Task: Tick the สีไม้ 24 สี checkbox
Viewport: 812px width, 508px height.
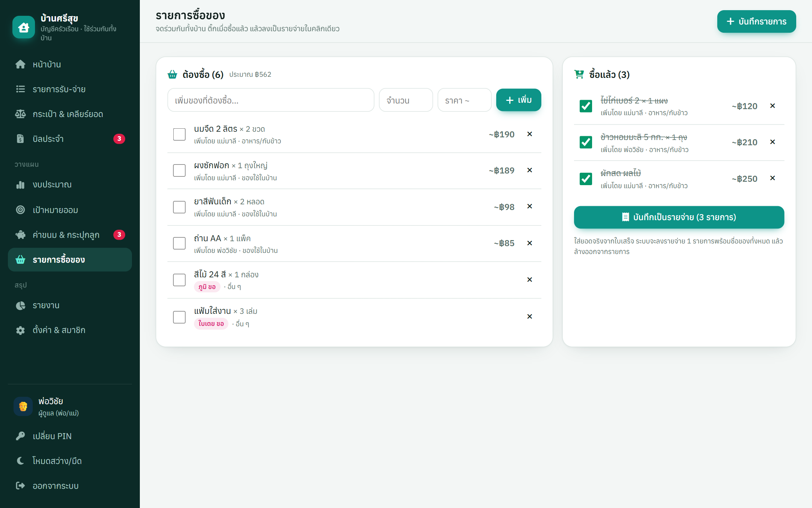Action: tap(179, 280)
